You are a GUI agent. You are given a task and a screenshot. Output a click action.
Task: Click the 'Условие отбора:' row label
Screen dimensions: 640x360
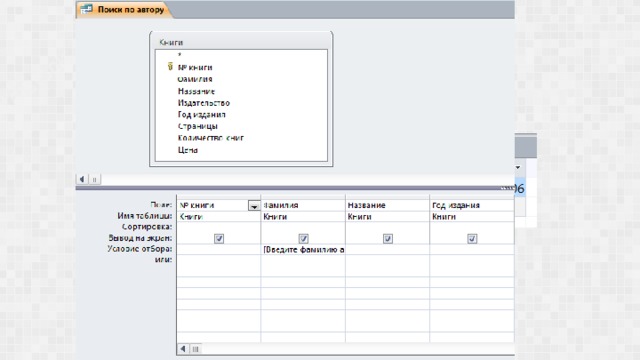click(140, 249)
